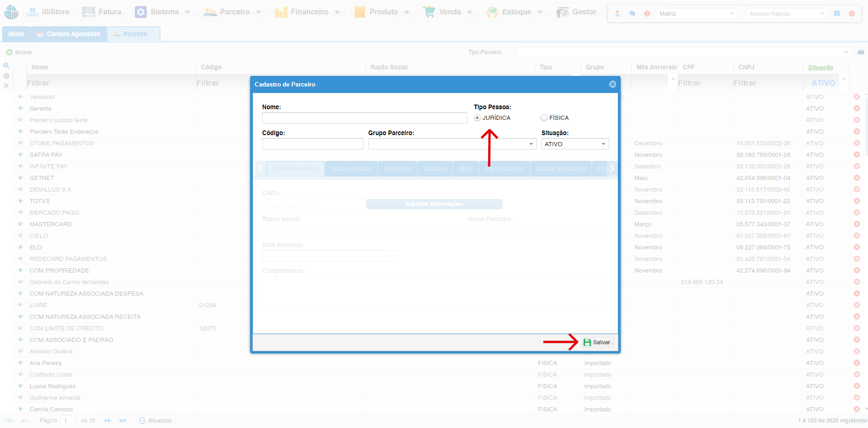Switch to the Contato Agendado tab
Viewport: 868px width, 428px height.
pyautogui.click(x=69, y=34)
